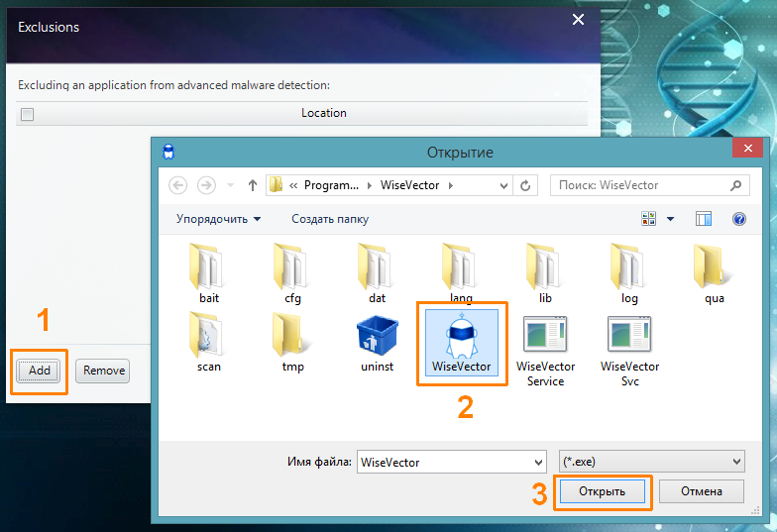Toggle the preview pane icon
777x532 pixels.
tap(704, 218)
